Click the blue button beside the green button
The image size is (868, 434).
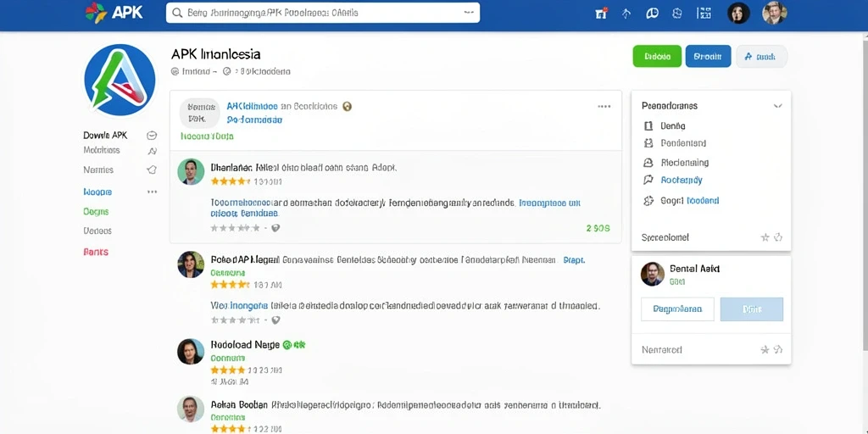point(708,57)
